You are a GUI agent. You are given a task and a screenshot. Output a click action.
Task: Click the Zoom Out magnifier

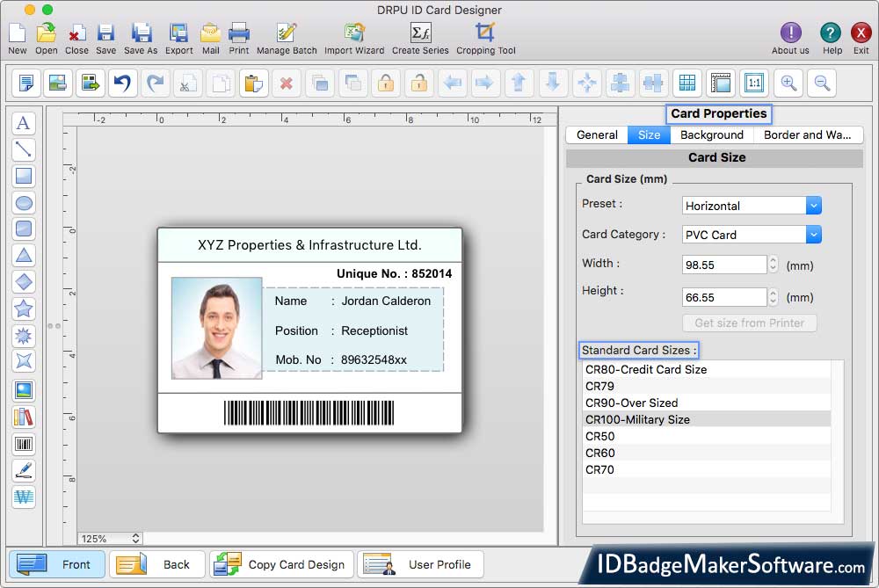(x=822, y=83)
